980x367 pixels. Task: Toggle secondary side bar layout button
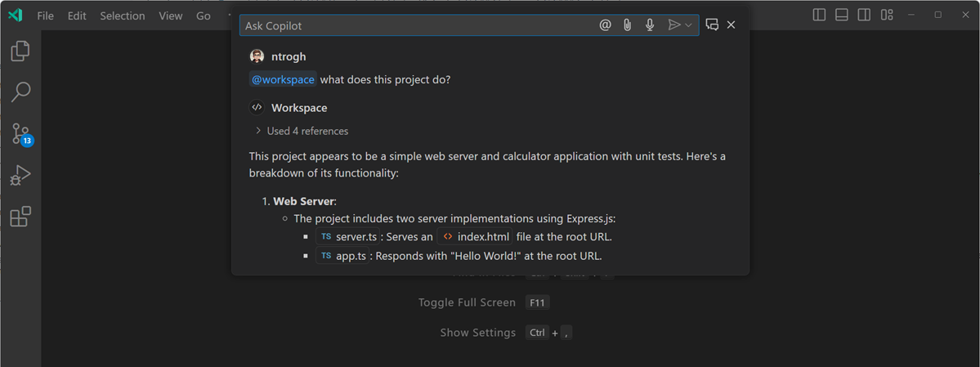(864, 15)
